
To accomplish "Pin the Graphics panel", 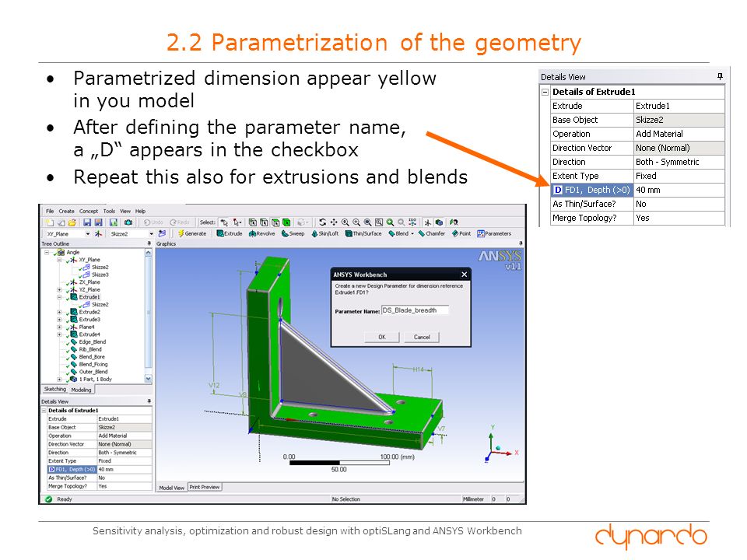I will click(x=521, y=243).
